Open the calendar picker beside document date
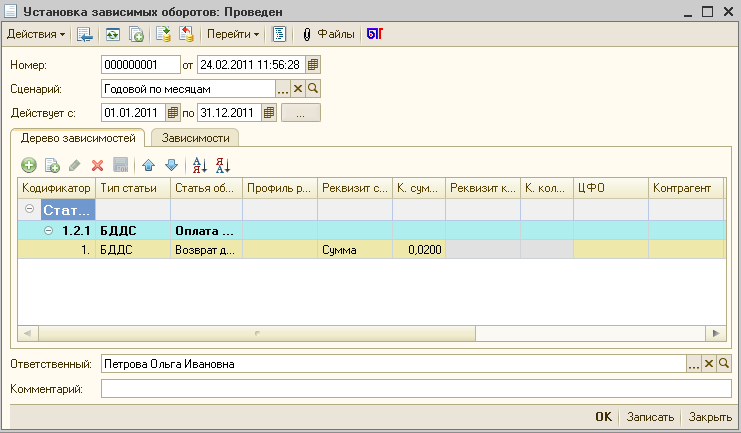This screenshot has width=741, height=433. tap(313, 65)
